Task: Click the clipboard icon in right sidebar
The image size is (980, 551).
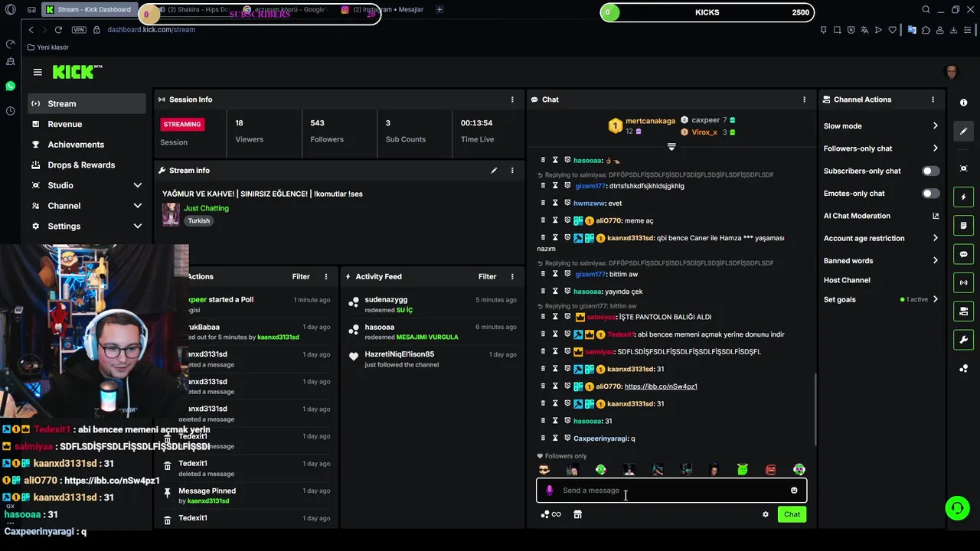Action: tap(963, 226)
